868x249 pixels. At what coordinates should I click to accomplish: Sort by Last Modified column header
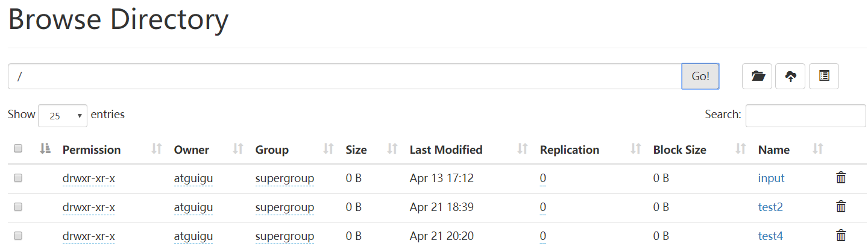click(446, 150)
